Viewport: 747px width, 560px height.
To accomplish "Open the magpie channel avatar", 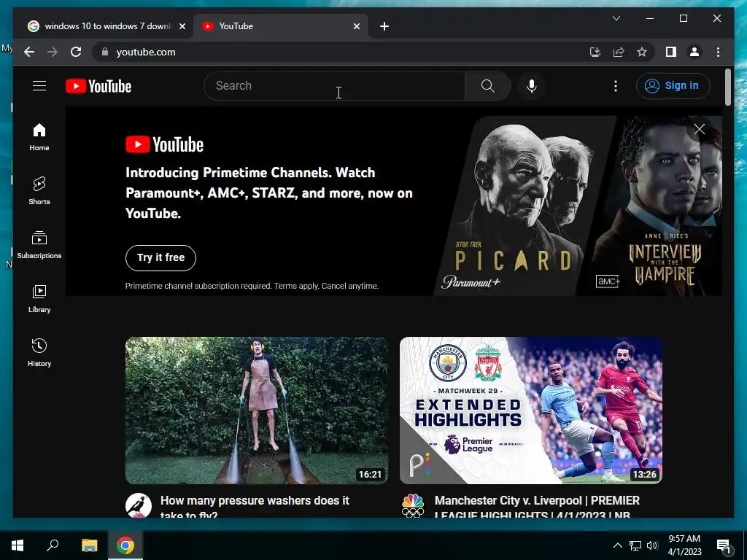I will (x=139, y=506).
